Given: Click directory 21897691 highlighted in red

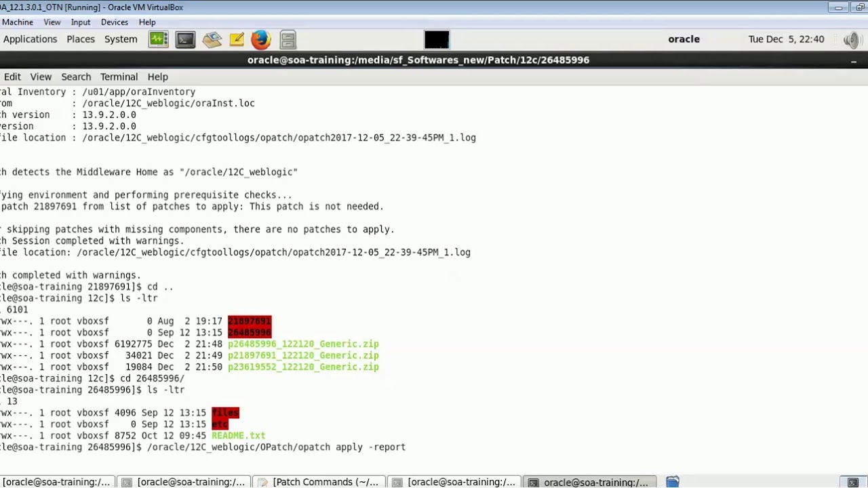Looking at the screenshot, I should click(x=250, y=321).
